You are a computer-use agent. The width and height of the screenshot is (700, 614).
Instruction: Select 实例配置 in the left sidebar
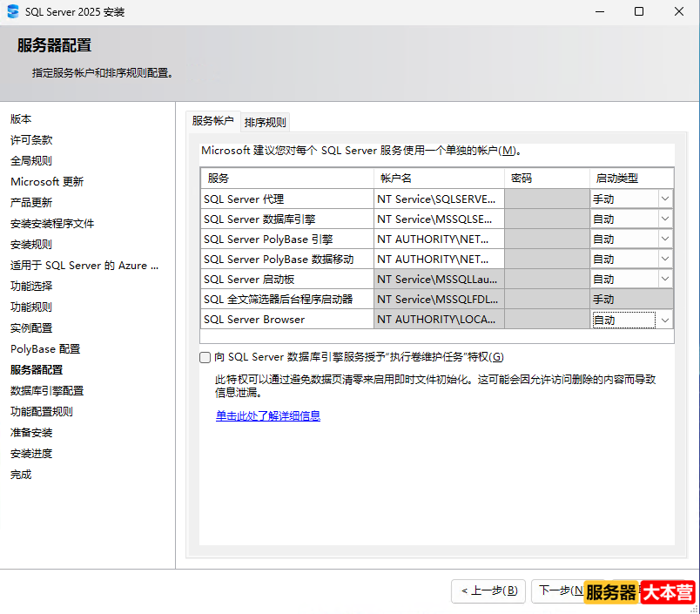point(36,327)
